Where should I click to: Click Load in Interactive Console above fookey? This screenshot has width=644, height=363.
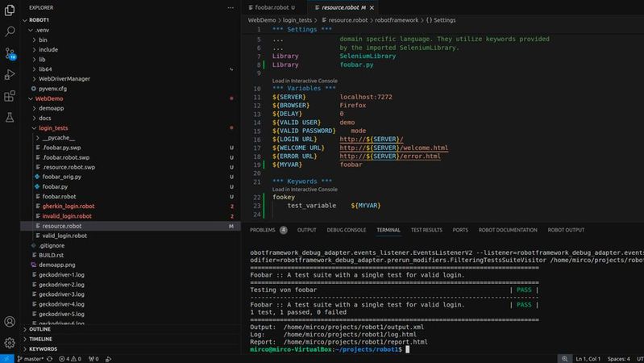(x=305, y=190)
